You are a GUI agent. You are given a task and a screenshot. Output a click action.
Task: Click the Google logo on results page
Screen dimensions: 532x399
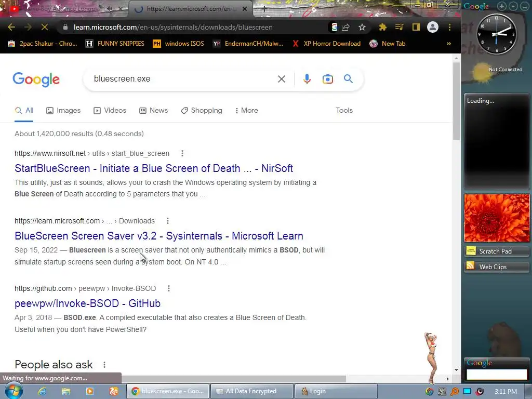point(36,79)
